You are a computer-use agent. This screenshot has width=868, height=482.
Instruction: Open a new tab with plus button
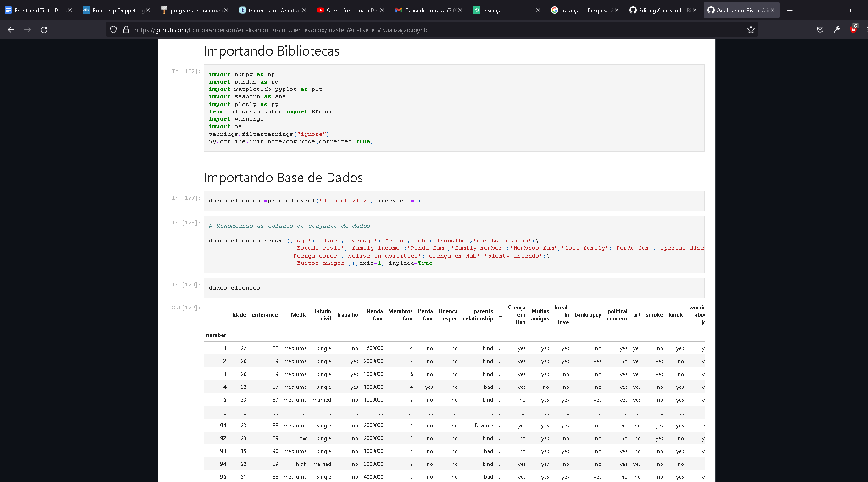click(790, 10)
